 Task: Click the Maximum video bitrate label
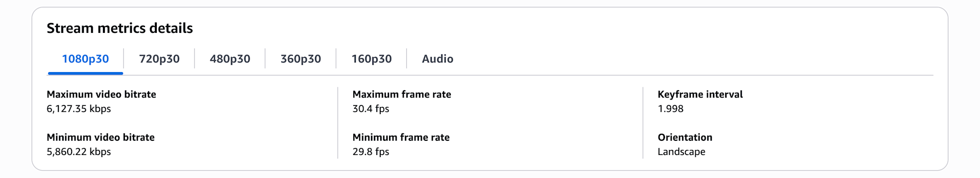[101, 94]
